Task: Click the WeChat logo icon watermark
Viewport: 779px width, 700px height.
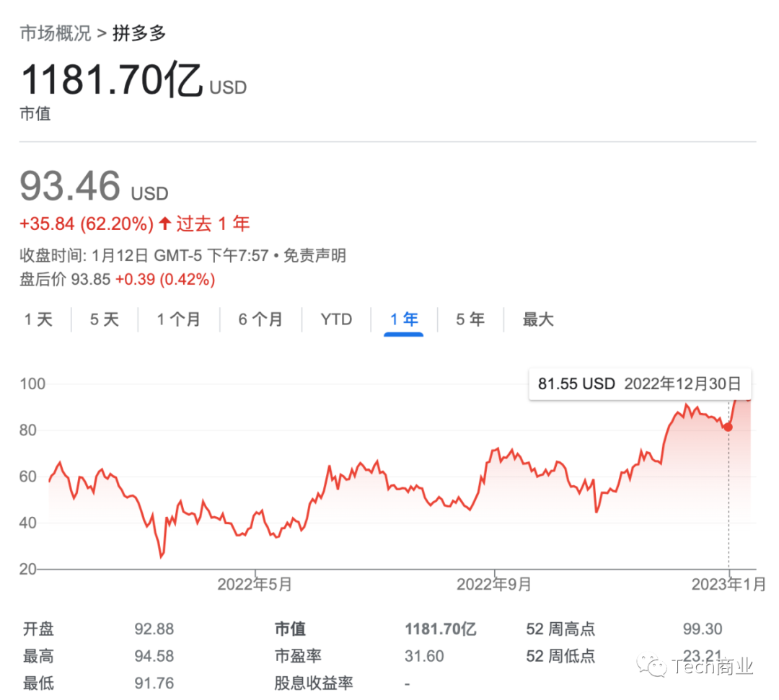Action: [656, 666]
